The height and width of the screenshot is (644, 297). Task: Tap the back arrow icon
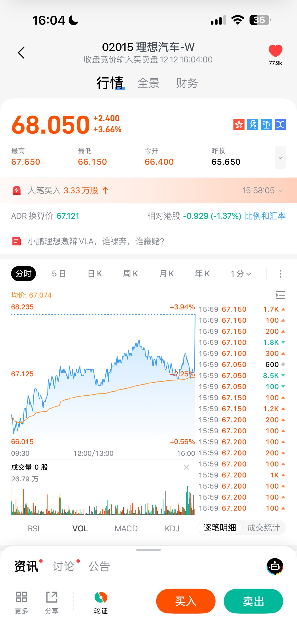coord(21,53)
